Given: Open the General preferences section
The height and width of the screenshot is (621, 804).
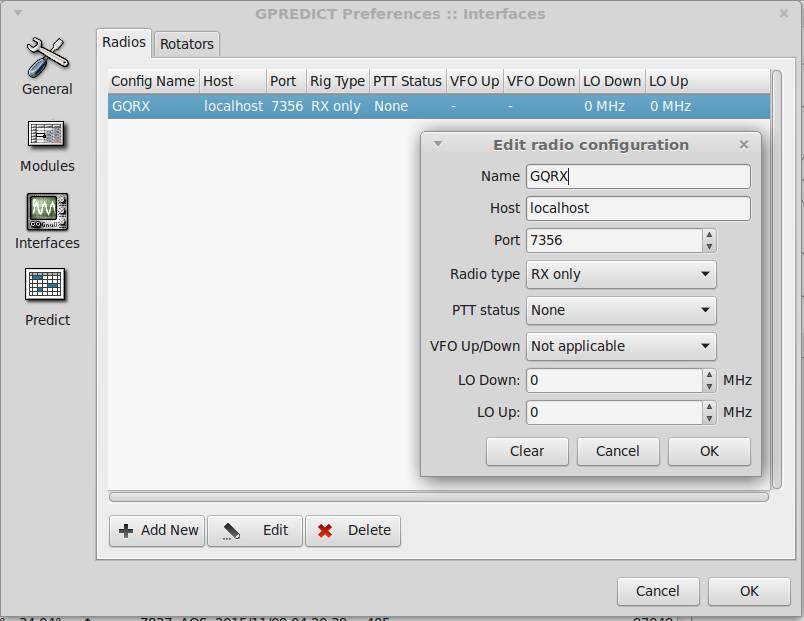Looking at the screenshot, I should tap(47, 66).
